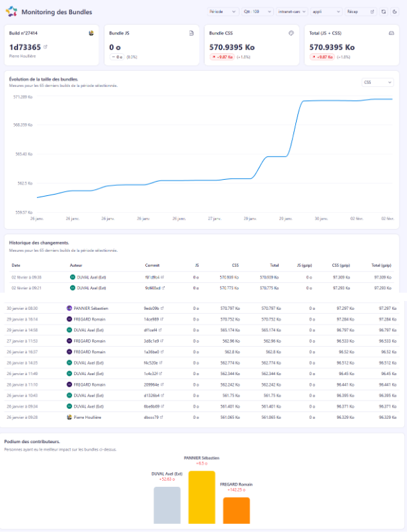Image resolution: width=407 pixels, height=532 pixels.
Task: Expand the Période dropdown
Action: point(222,11)
